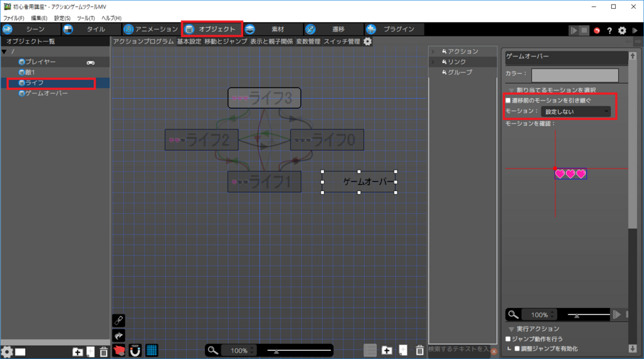Viewport: 644px width, 359px height.
Task: Click the hearts motion preview image
Action: [570, 174]
